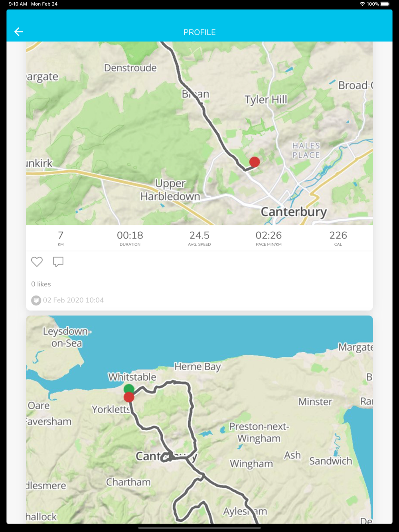Tap the red finish marker near Yorkletts

pos(129,397)
